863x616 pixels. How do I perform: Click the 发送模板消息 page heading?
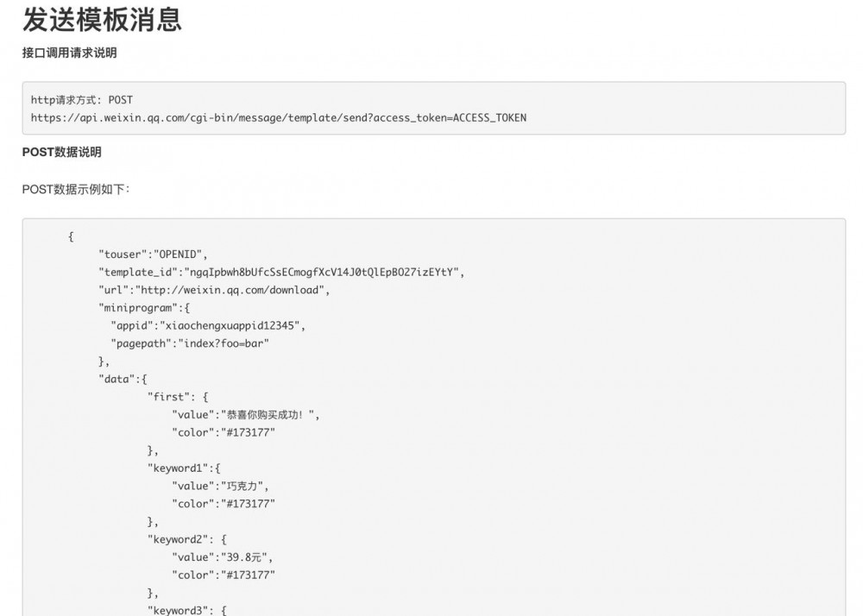tap(102, 22)
